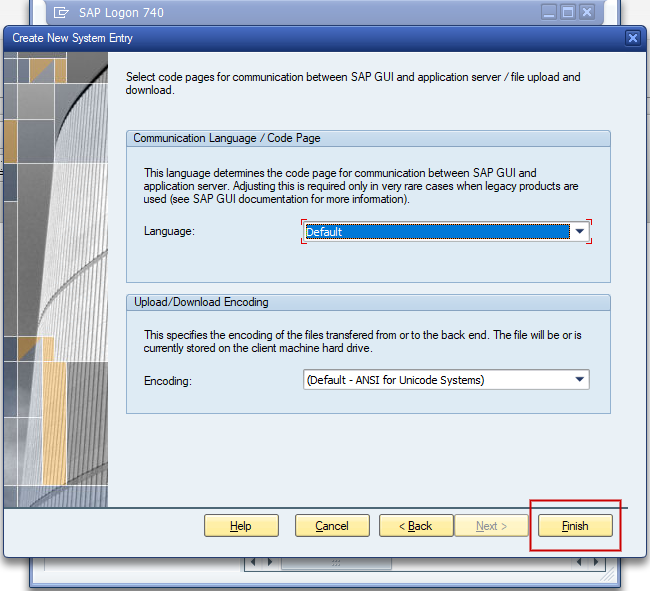650x591 pixels.
Task: Click SAP Logon horizontal scrollbar thumb
Action: coord(336,563)
